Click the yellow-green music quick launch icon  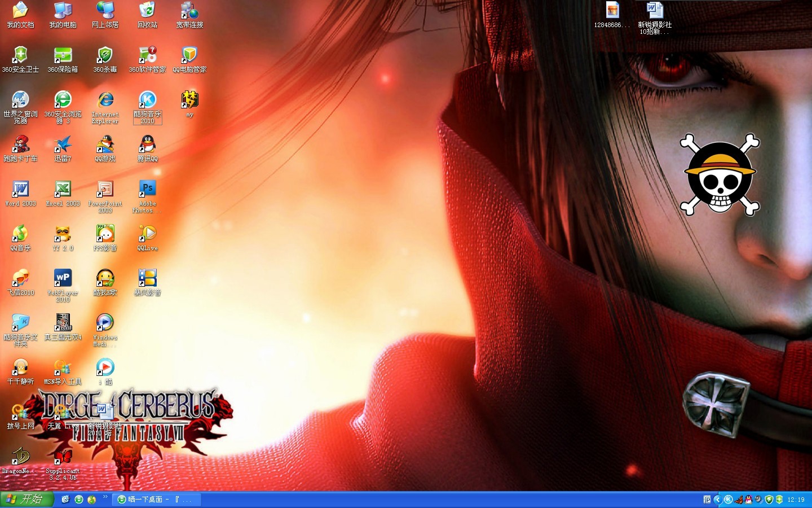[92, 500]
